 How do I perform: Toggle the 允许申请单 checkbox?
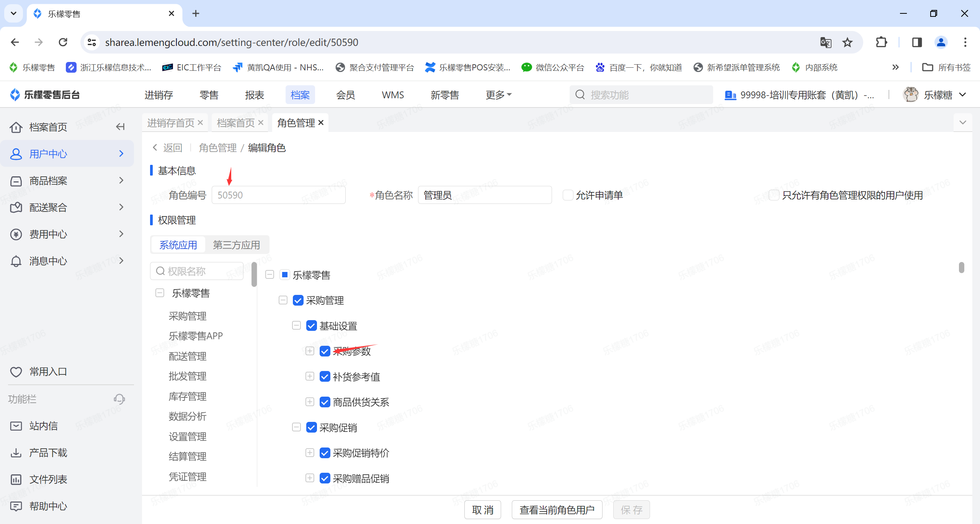pyautogui.click(x=568, y=195)
